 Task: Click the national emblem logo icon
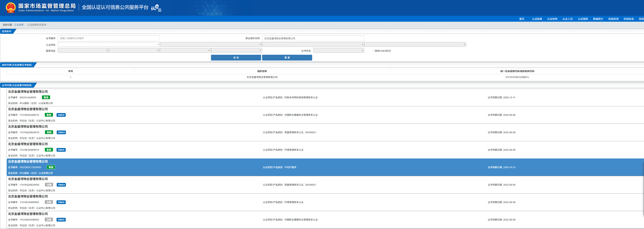click(x=11, y=7)
